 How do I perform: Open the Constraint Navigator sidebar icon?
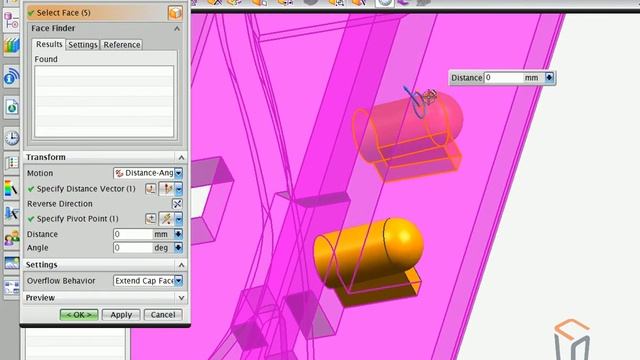coord(11,20)
